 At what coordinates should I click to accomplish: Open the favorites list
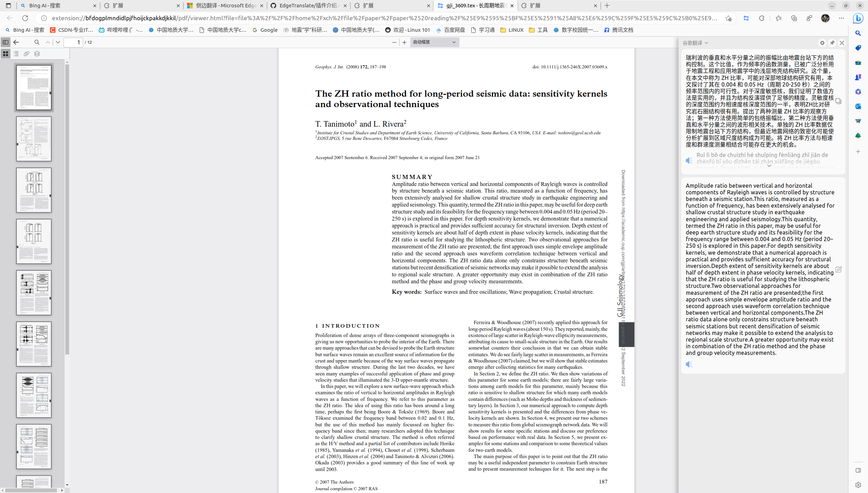779,18
